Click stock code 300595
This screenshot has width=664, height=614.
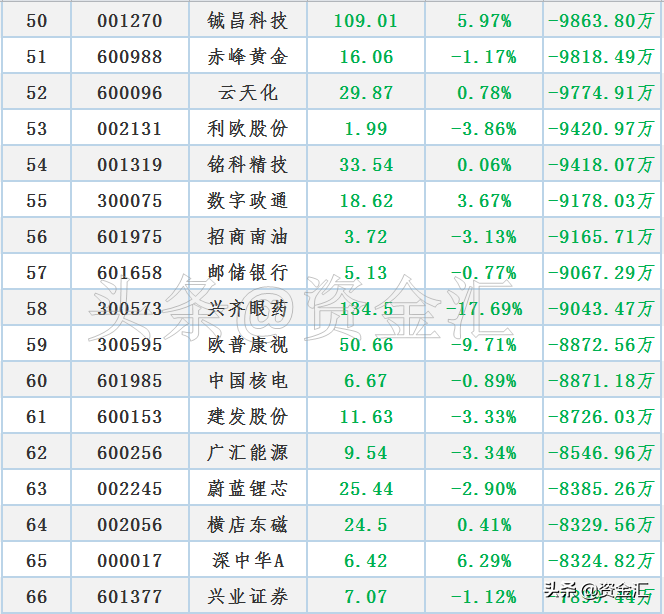click(x=130, y=345)
